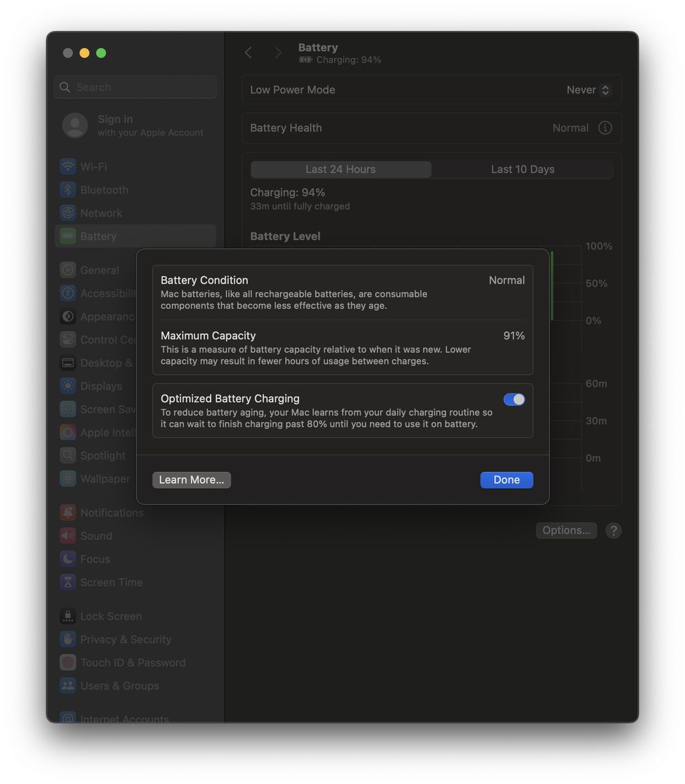Image resolution: width=685 pixels, height=784 pixels.
Task: Switch to Last 10 Days tab
Action: tap(522, 170)
